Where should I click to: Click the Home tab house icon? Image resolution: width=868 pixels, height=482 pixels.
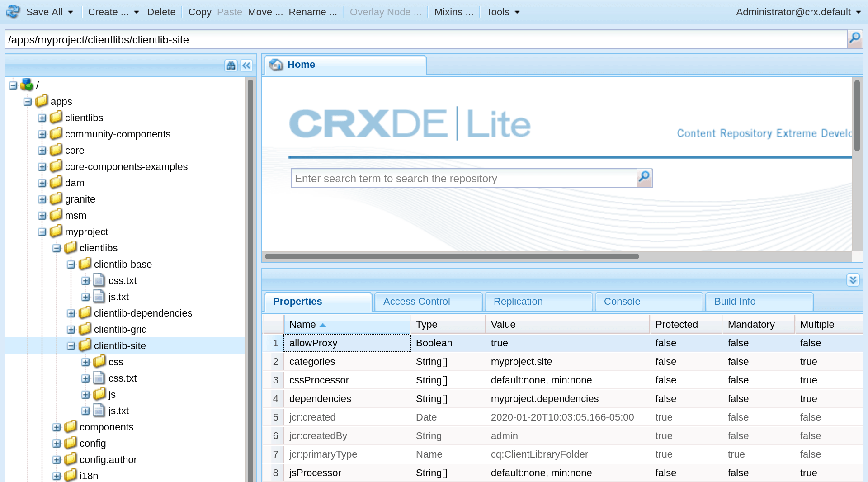pos(276,65)
